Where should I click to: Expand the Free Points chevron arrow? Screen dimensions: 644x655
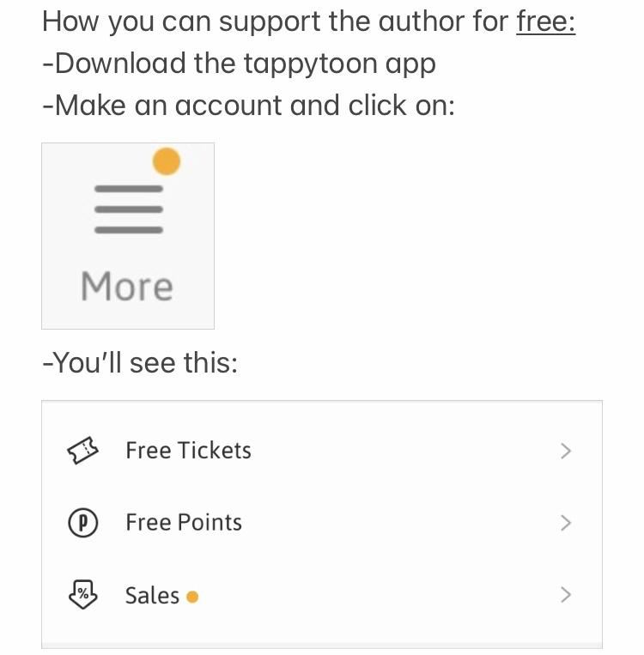565,523
